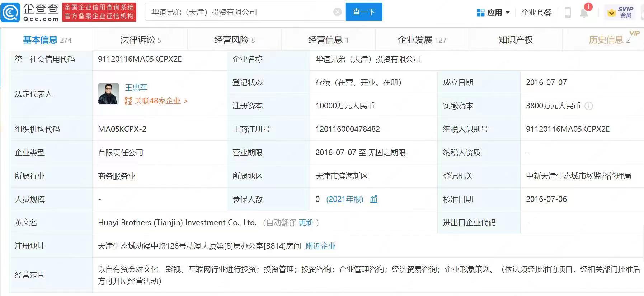
Task: Click the Qcc.com logo
Action: pos(30,12)
